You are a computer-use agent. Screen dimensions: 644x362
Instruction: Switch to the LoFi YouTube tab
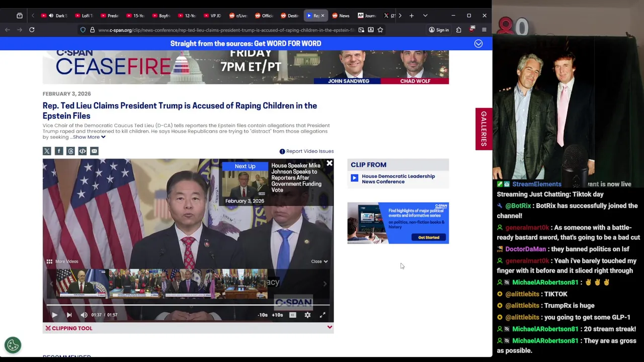point(84,16)
